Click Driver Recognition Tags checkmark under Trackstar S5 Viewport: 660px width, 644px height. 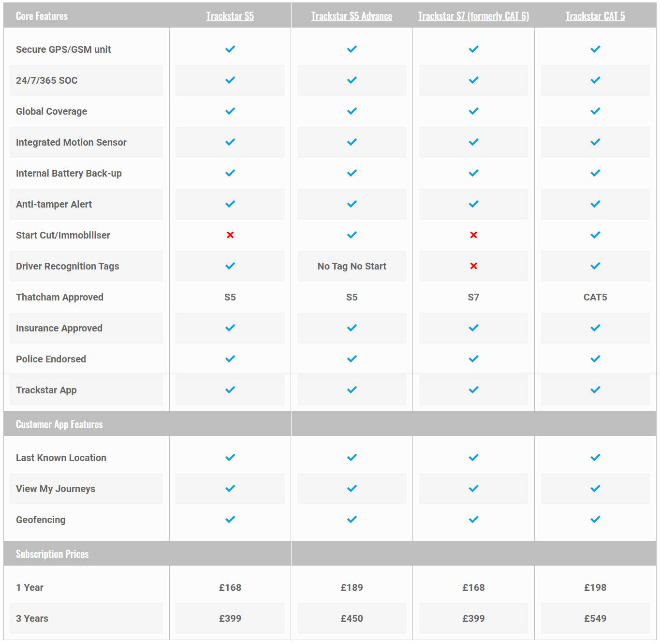tap(230, 266)
